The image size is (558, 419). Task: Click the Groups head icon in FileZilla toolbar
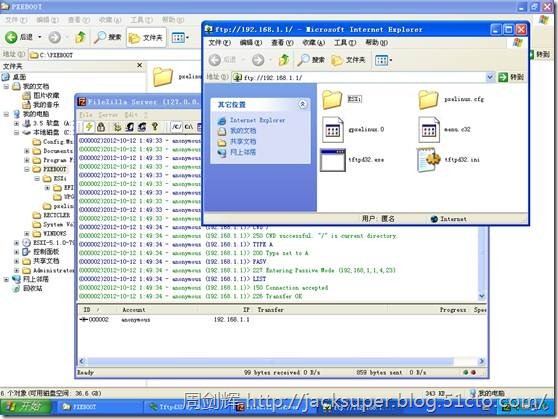tap(142, 126)
